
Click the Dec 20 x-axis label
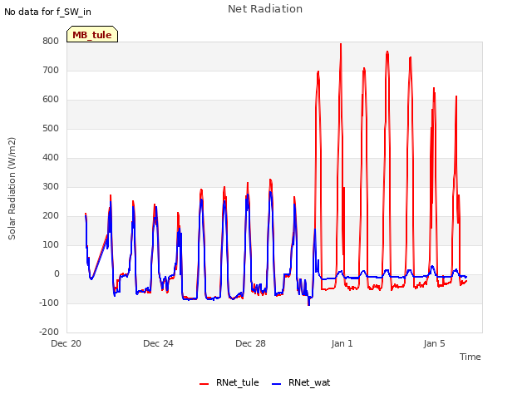pyautogui.click(x=66, y=343)
